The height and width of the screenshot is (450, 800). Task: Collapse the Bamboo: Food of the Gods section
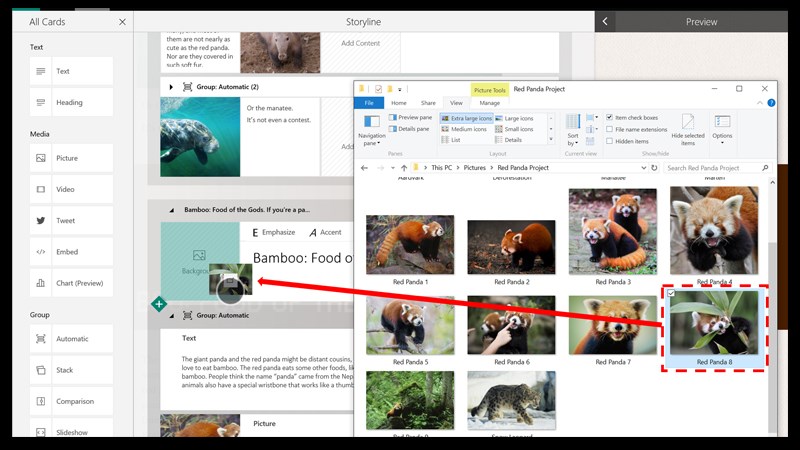(x=171, y=210)
